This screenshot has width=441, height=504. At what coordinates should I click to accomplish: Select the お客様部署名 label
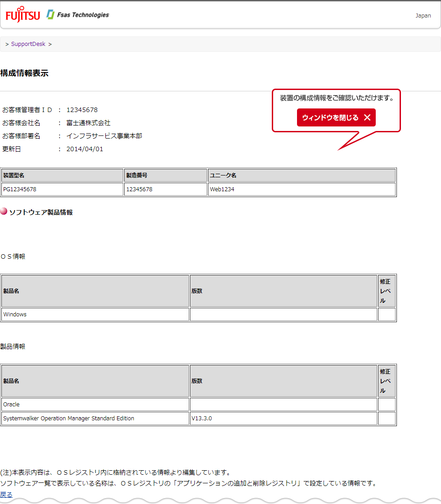click(x=21, y=136)
